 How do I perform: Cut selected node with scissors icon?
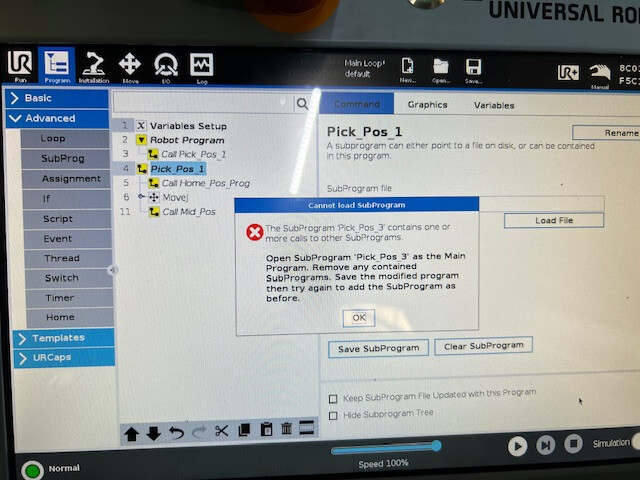[x=222, y=431]
